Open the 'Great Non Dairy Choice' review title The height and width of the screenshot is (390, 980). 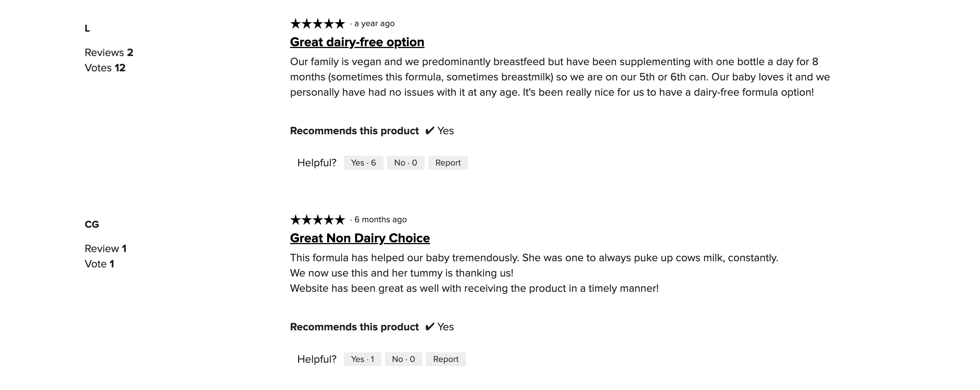[360, 238]
